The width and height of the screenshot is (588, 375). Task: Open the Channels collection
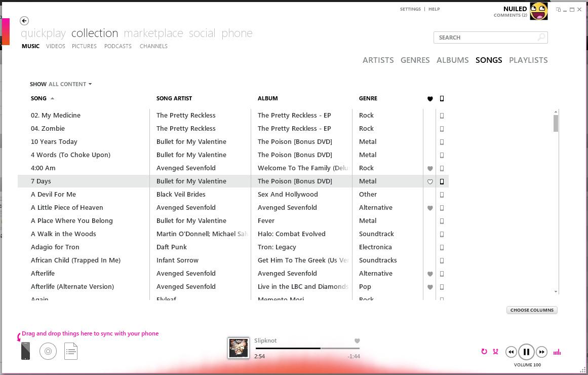[154, 46]
